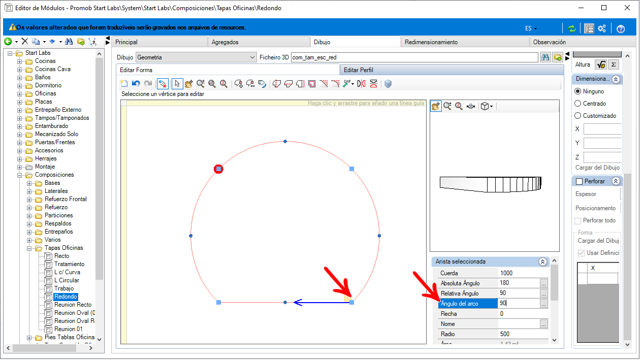Select the Customizado radio button
644x360 pixels.
click(x=577, y=116)
